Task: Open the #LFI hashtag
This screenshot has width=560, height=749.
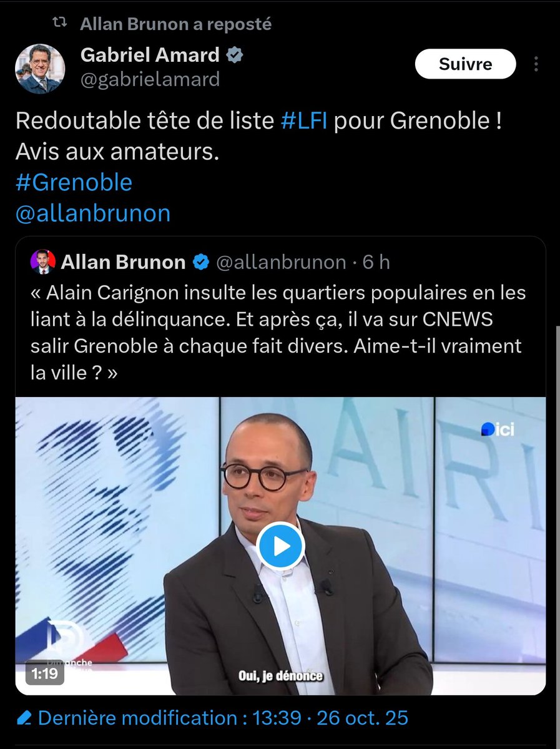Action: coord(305,120)
